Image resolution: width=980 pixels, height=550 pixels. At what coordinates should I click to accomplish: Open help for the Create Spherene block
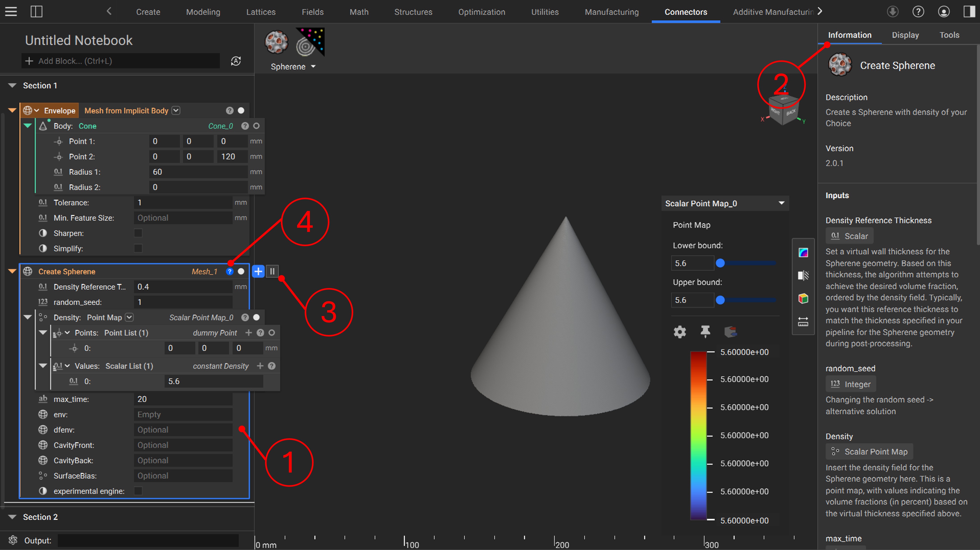tap(229, 271)
